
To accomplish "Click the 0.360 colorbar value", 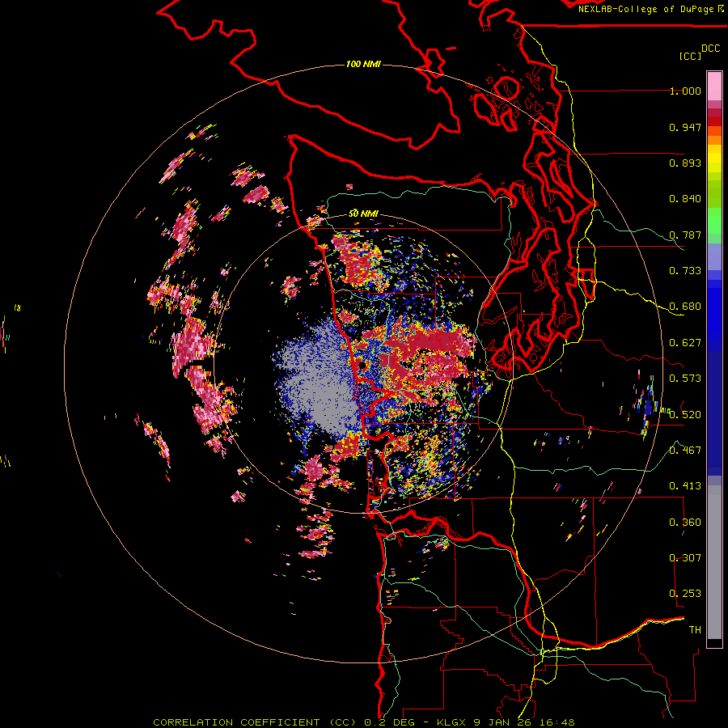I will 685,523.
